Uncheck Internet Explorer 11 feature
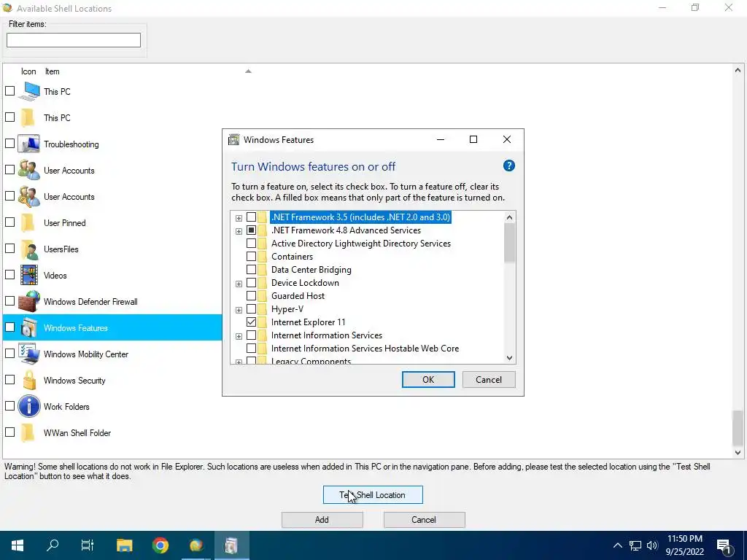Screen dimensions: 747x560 [x=251, y=322]
